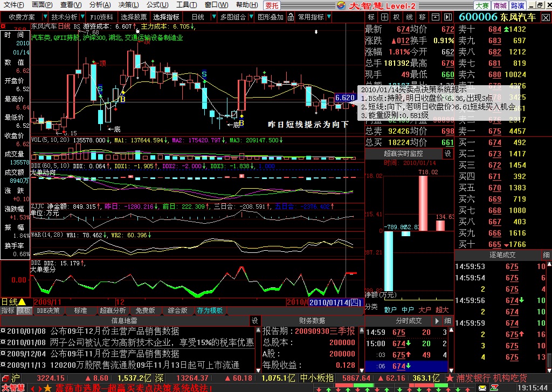
Task: Expand the 多图组合 dropdown arrow
Action: [x=251, y=17]
